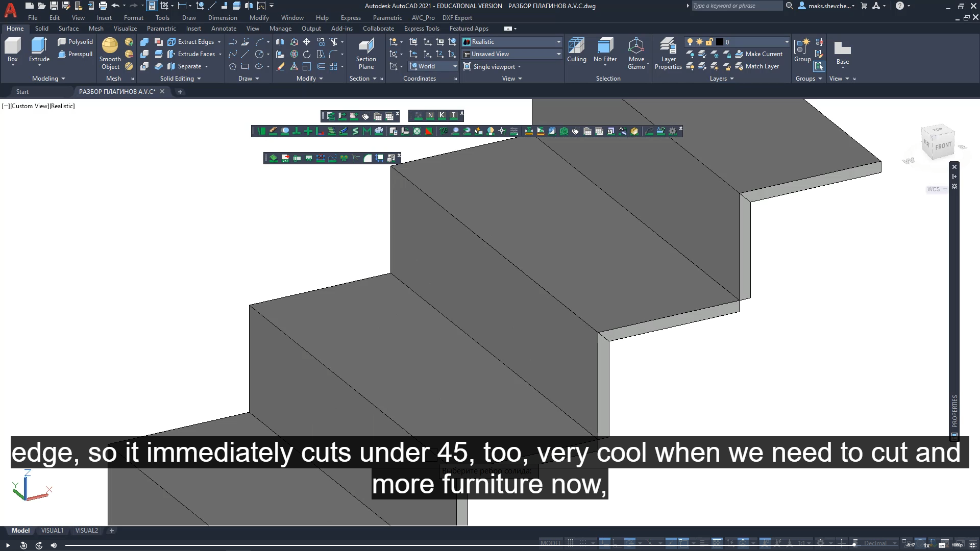
Task: Open the World coordinate system dropdown
Action: (x=455, y=66)
